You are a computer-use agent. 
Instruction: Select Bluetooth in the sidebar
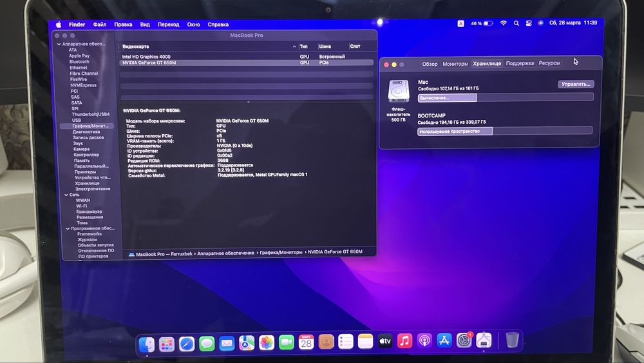click(x=79, y=62)
